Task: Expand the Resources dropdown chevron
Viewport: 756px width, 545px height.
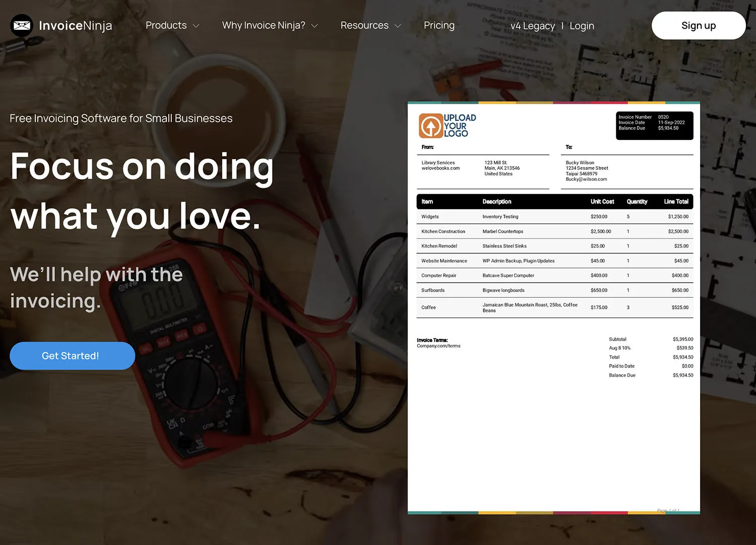Action: 398,26
